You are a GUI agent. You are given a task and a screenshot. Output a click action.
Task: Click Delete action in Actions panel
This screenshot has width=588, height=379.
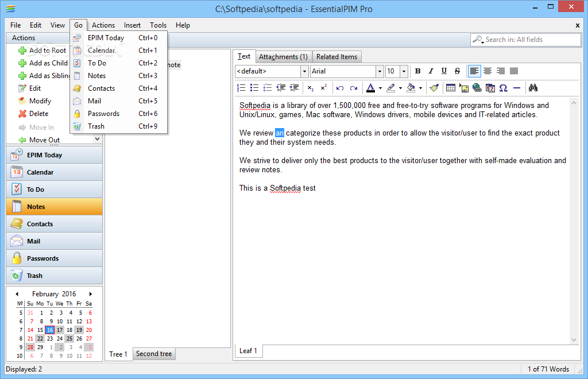[x=34, y=114]
